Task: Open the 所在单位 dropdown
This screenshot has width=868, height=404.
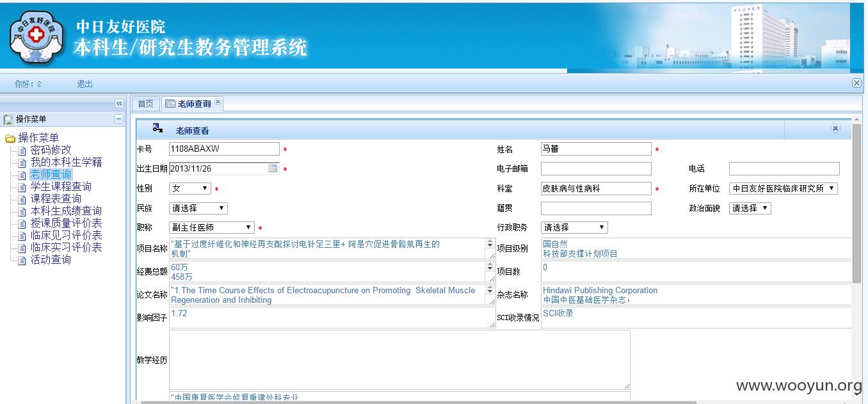Action: [784, 189]
